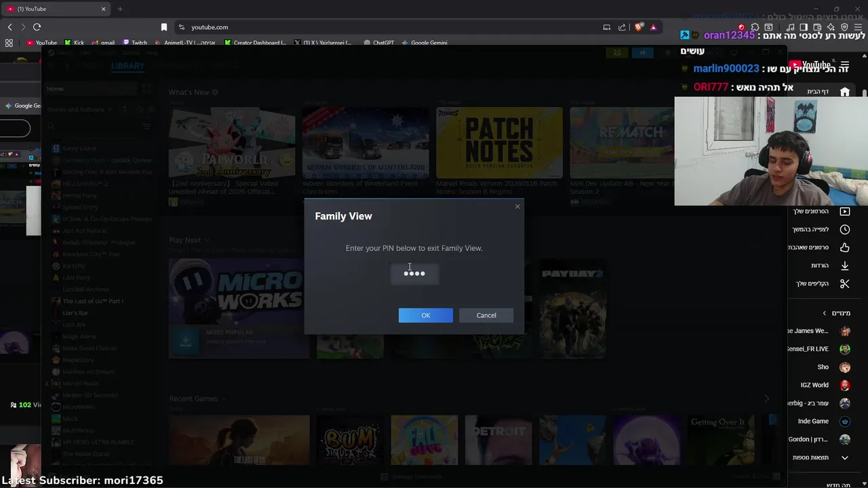Select The Last of Us Part I in library list
Viewport: 868px width, 488px height.
pyautogui.click(x=93, y=301)
